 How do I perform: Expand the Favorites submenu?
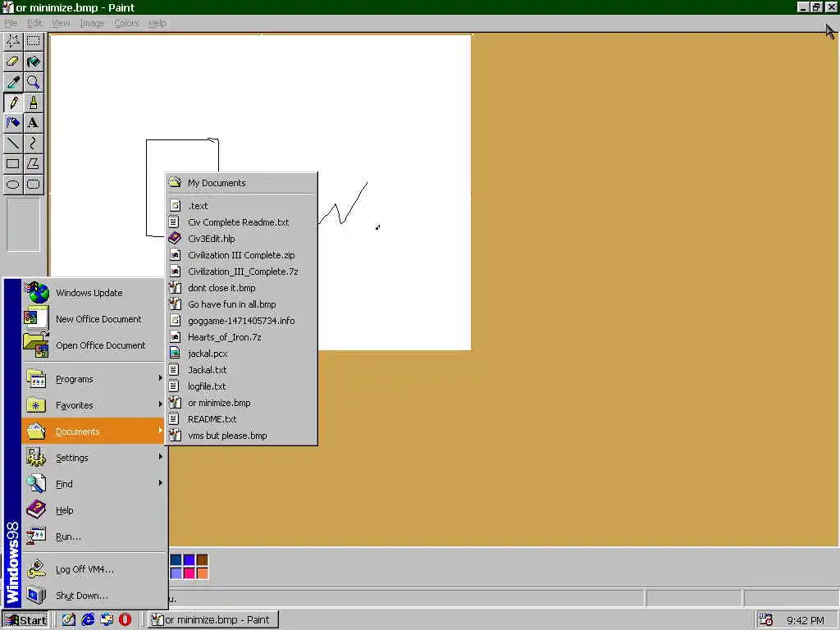coord(94,405)
